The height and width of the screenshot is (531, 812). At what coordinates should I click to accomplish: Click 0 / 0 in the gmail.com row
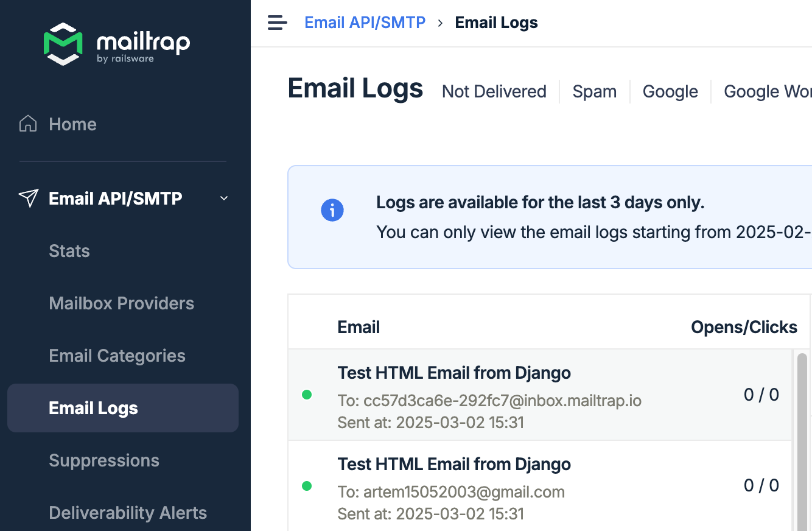tap(761, 485)
